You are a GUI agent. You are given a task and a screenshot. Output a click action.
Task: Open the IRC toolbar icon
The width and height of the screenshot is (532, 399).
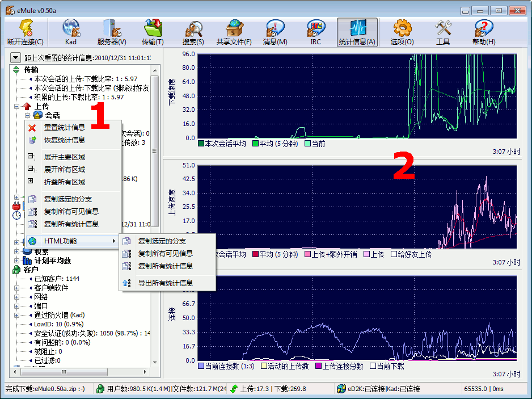pos(316,32)
